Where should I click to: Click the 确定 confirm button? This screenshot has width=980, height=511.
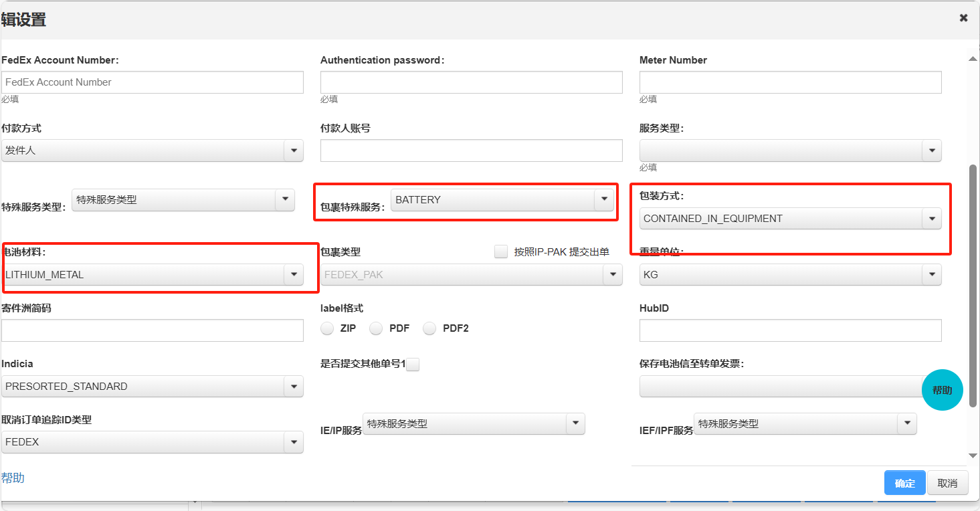point(905,483)
